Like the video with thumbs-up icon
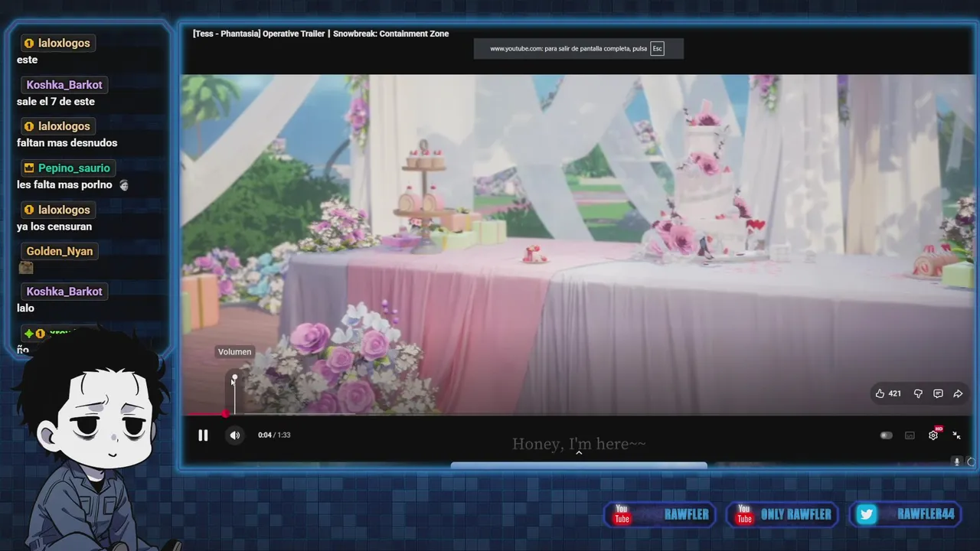Viewport: 980px width, 551px height. (880, 393)
